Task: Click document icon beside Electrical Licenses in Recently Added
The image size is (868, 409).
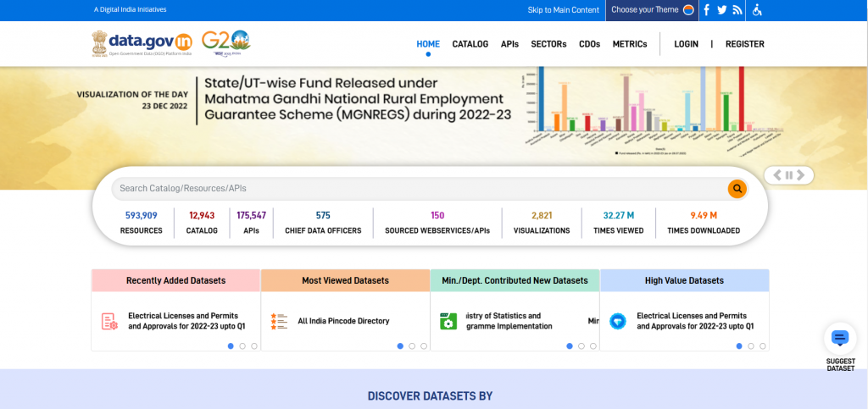Action: tap(109, 321)
